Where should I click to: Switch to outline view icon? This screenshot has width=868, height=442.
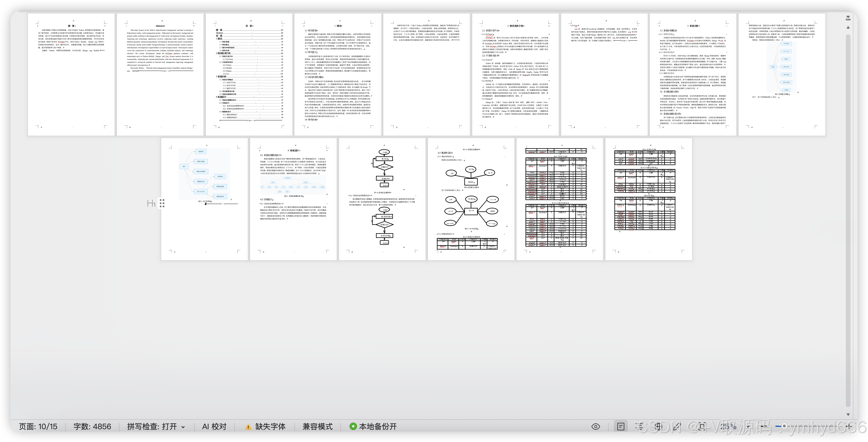pyautogui.click(x=639, y=427)
